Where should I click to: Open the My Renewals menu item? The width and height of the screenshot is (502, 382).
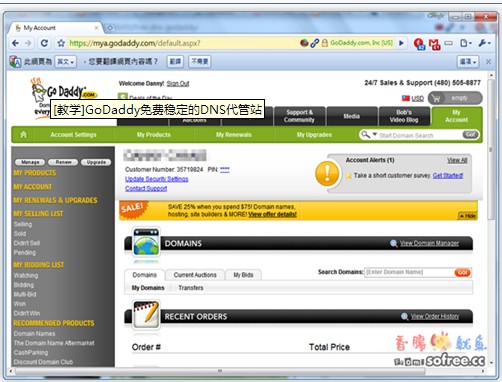coord(234,135)
